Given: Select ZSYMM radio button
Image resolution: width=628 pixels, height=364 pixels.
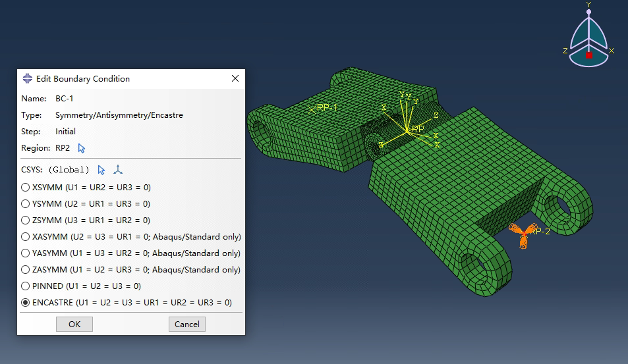Looking at the screenshot, I should click(x=26, y=220).
